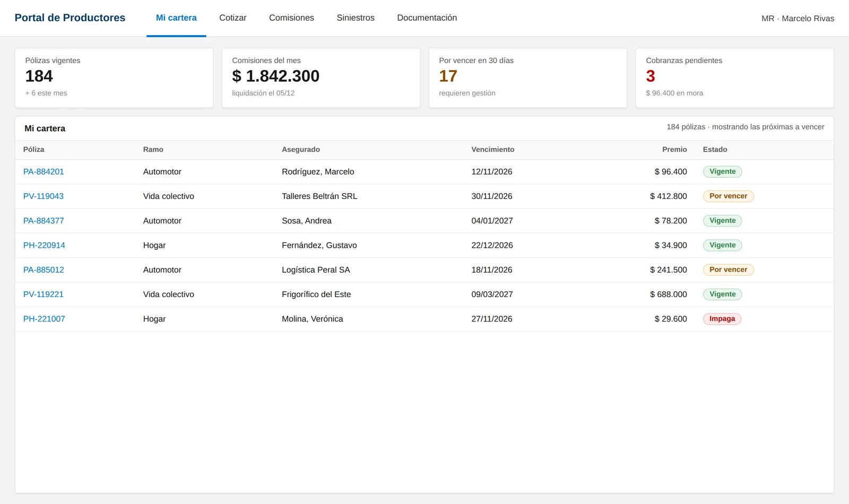
Task: Click the expiry date 30/11/2026
Action: [492, 196]
